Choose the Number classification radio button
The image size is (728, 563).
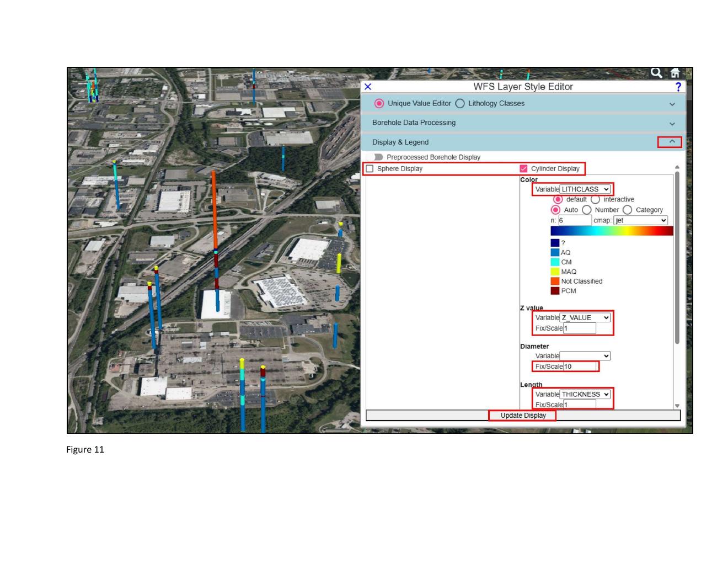587,210
